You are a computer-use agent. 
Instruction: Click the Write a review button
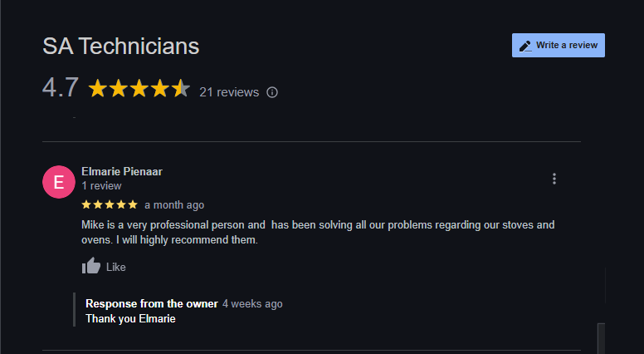558,46
